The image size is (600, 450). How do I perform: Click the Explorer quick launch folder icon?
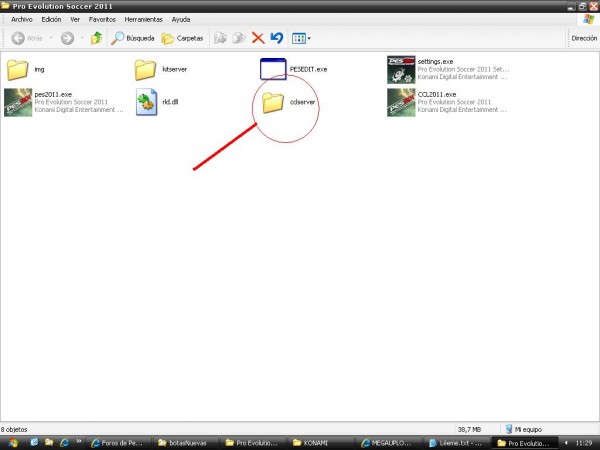coord(49,442)
